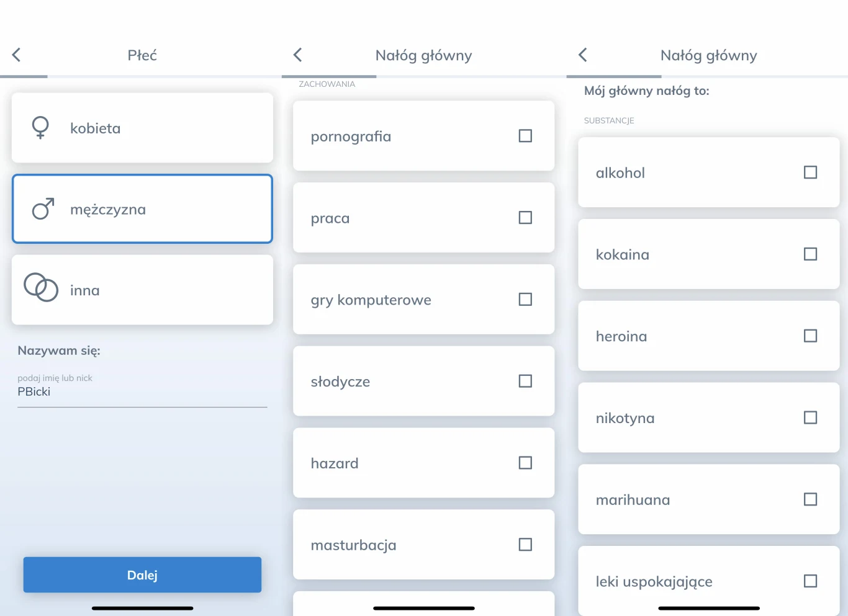The image size is (848, 616).
Task: Mark the nikotyna checkbox
Action: coord(810,417)
